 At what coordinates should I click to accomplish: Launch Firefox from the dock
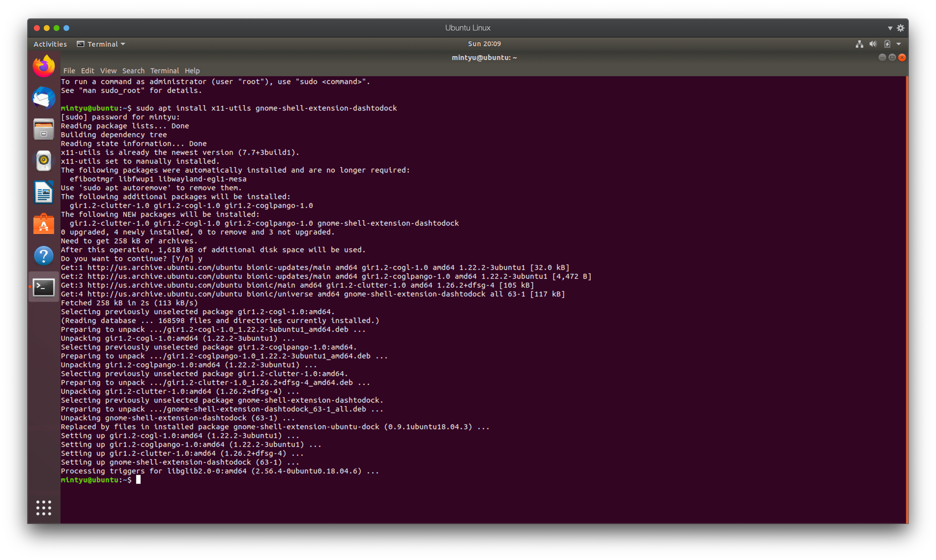44,66
